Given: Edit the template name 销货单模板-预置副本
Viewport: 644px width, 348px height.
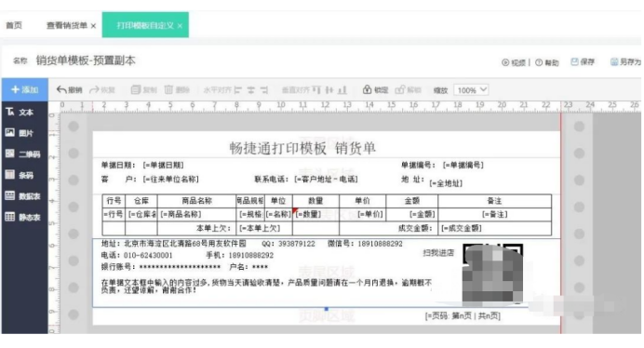Looking at the screenshot, I should [x=86, y=60].
